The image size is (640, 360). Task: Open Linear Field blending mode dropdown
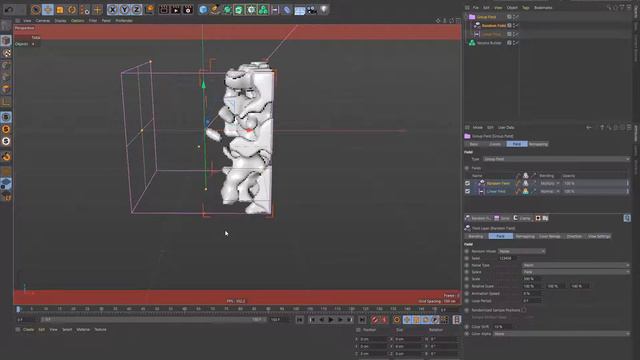(x=550, y=191)
